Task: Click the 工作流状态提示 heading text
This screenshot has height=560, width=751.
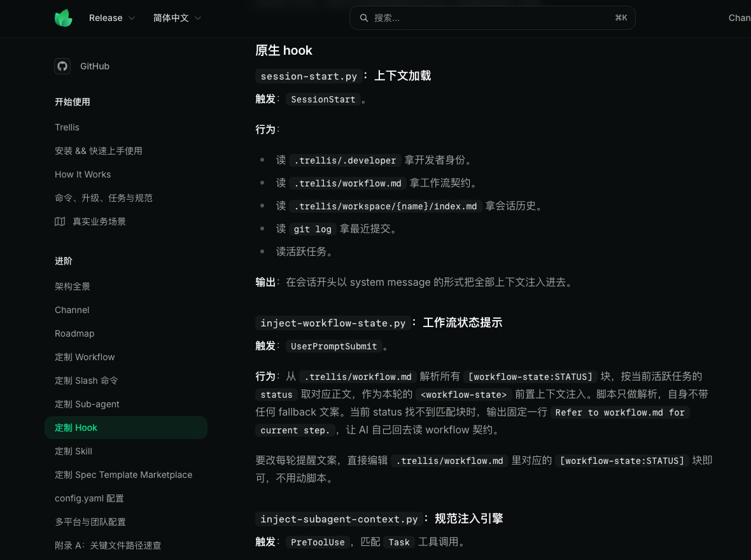Action: pyautogui.click(x=462, y=323)
